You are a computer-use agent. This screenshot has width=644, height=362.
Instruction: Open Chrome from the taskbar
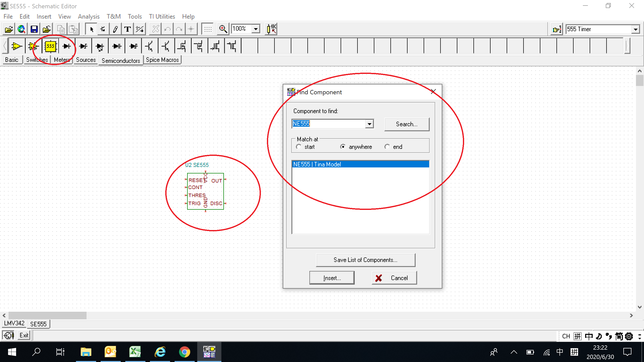(x=185, y=352)
